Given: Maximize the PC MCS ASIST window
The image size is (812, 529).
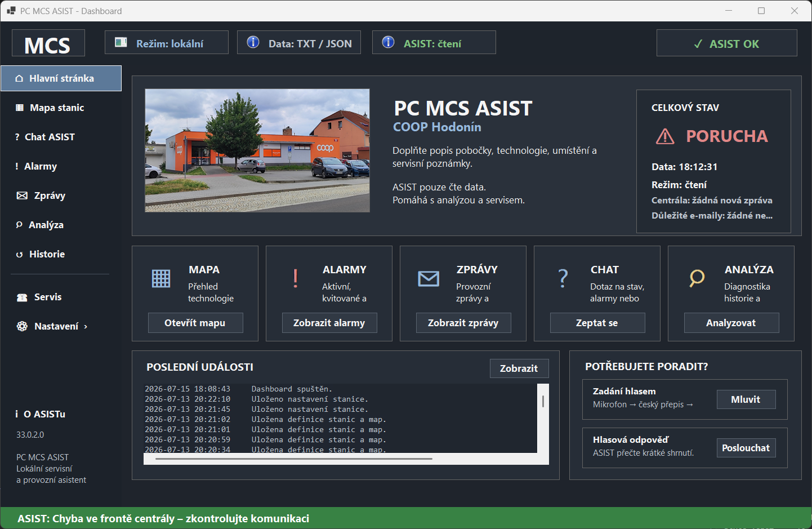Looking at the screenshot, I should click(761, 11).
